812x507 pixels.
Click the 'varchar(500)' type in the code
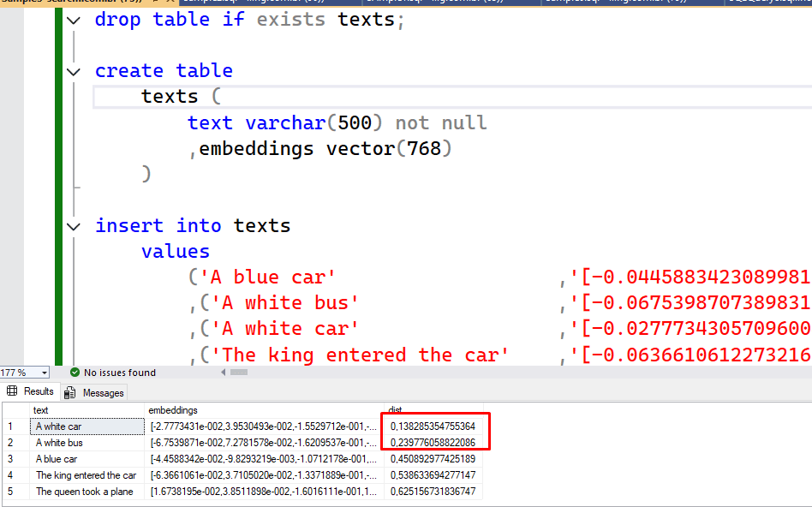(313, 123)
